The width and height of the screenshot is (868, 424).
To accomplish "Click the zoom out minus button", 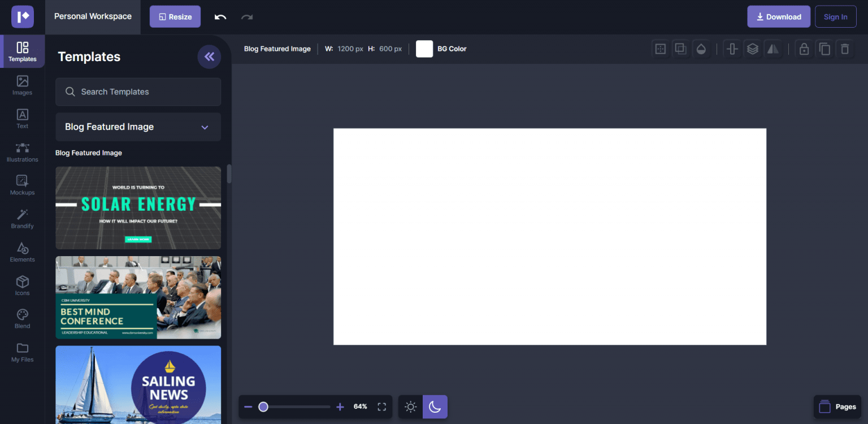I will pos(248,406).
